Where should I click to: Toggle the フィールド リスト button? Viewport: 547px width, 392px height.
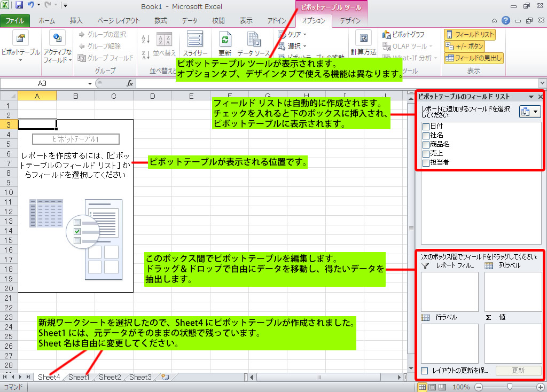point(470,35)
